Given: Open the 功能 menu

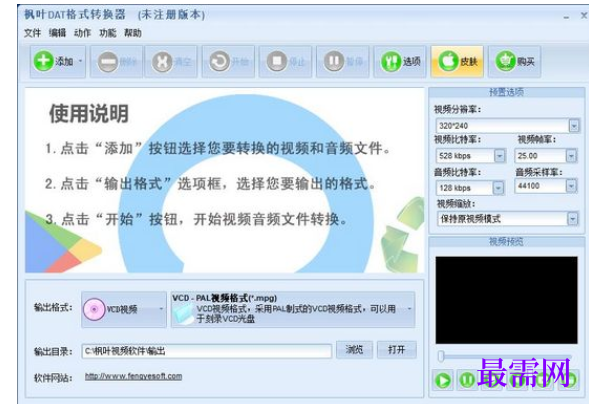Looking at the screenshot, I should (x=108, y=33).
